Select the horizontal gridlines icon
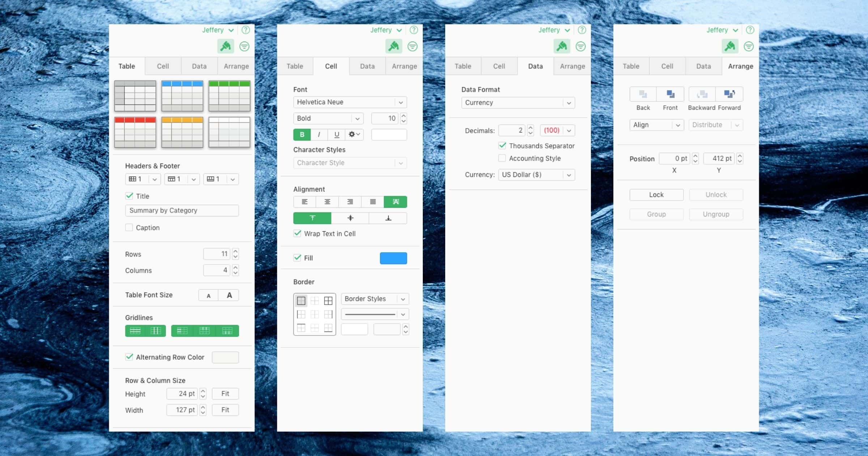 [135, 331]
